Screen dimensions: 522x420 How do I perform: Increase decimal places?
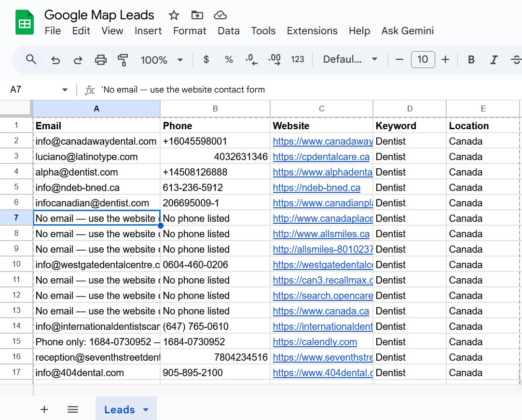(x=274, y=59)
